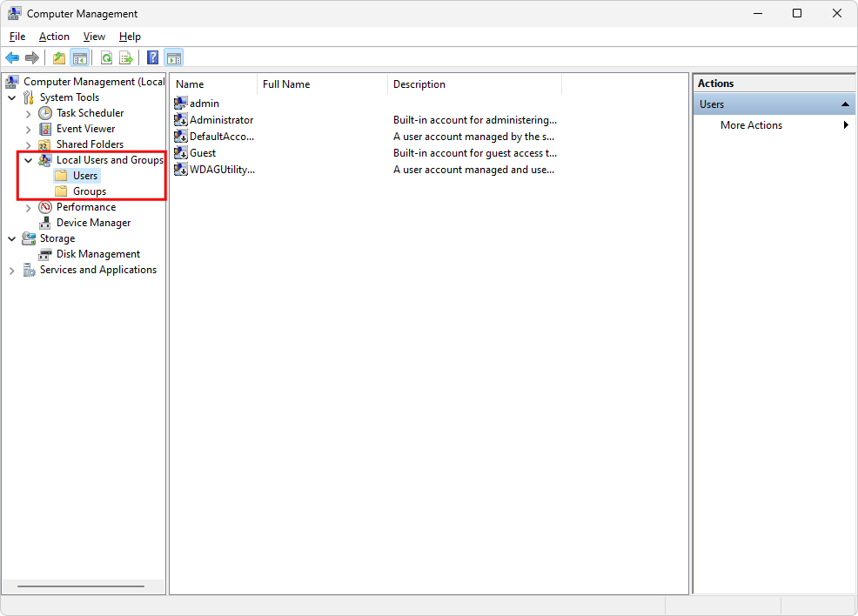Click the Services and Applications icon

pos(29,271)
